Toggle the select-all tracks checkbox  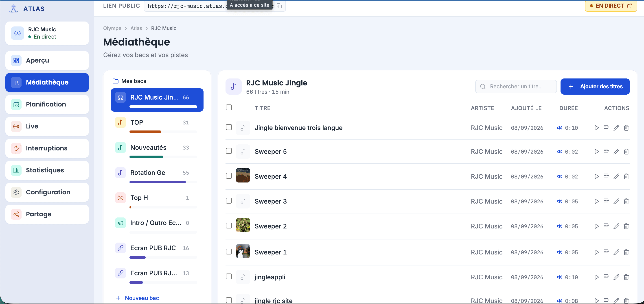point(229,107)
